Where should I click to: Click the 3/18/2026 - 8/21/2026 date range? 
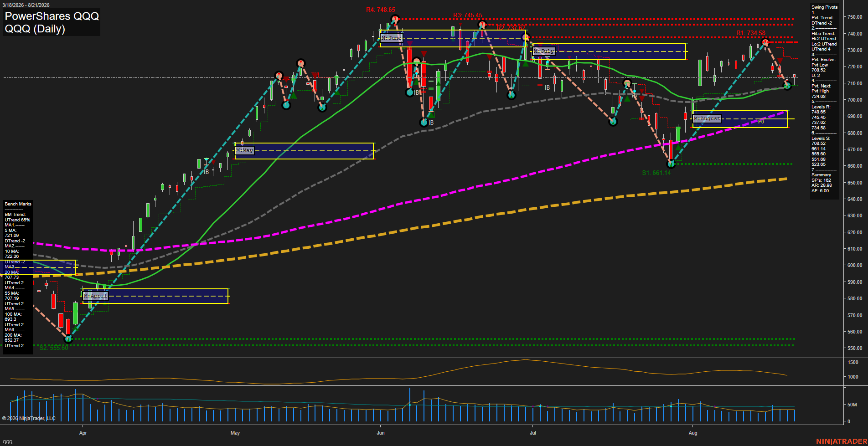pyautogui.click(x=26, y=5)
